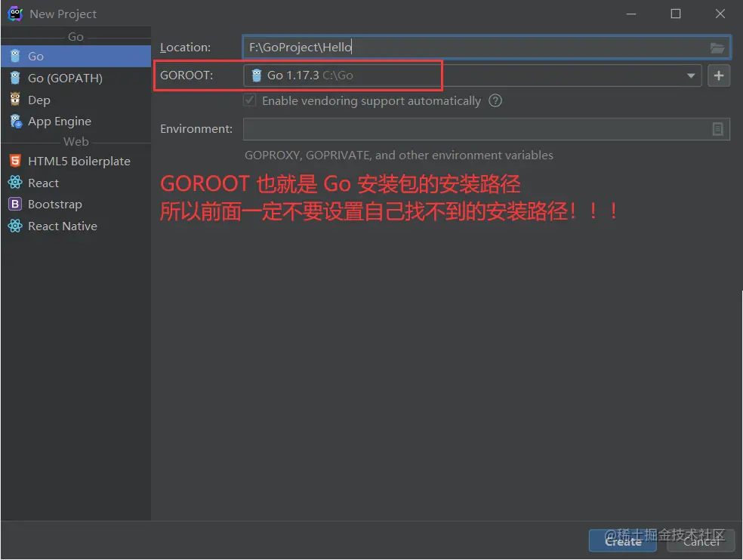Click the React Native atom icon
The height and width of the screenshot is (560, 743).
tap(15, 226)
